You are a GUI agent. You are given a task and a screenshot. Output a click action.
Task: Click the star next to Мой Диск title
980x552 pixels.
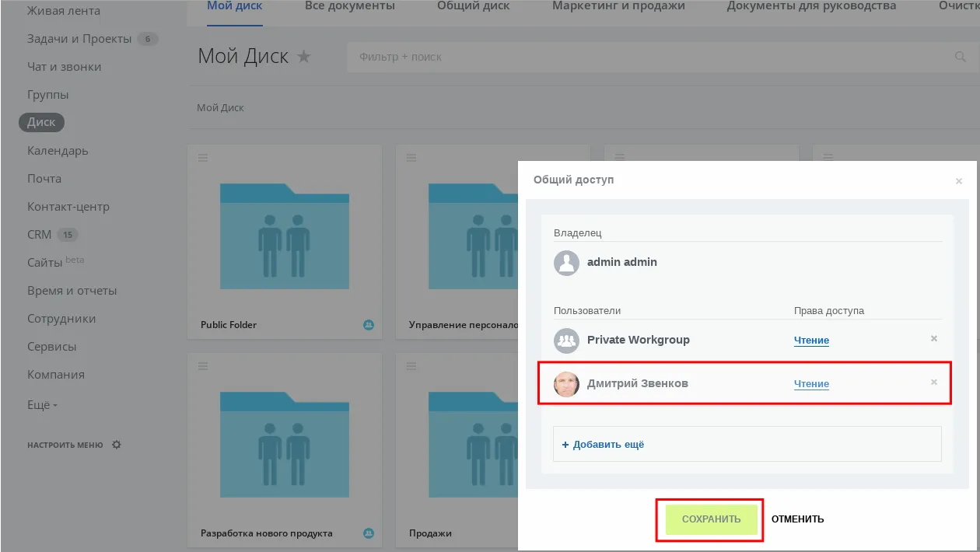coord(304,57)
